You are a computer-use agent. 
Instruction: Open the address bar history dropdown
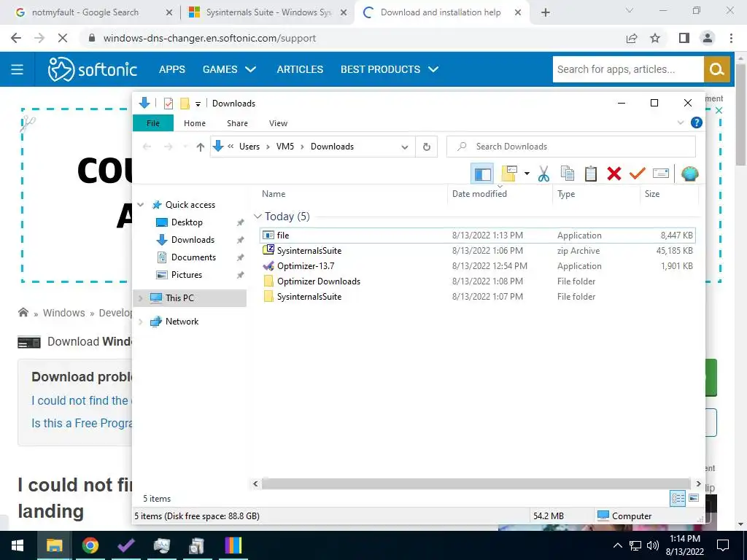pos(404,147)
